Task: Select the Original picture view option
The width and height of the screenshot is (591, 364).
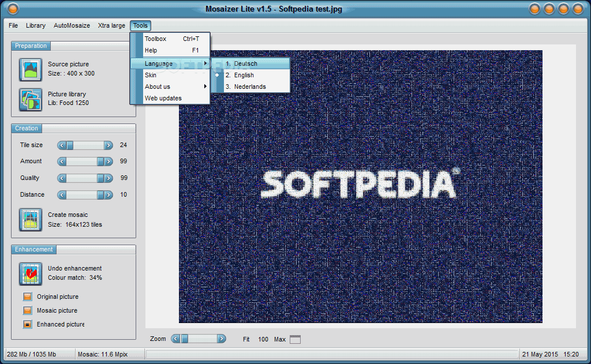Action: [x=28, y=297]
